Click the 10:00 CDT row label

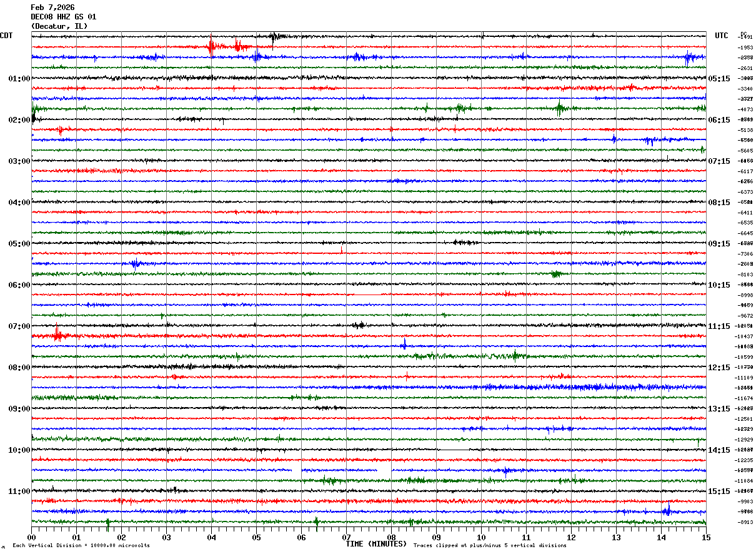[19, 450]
